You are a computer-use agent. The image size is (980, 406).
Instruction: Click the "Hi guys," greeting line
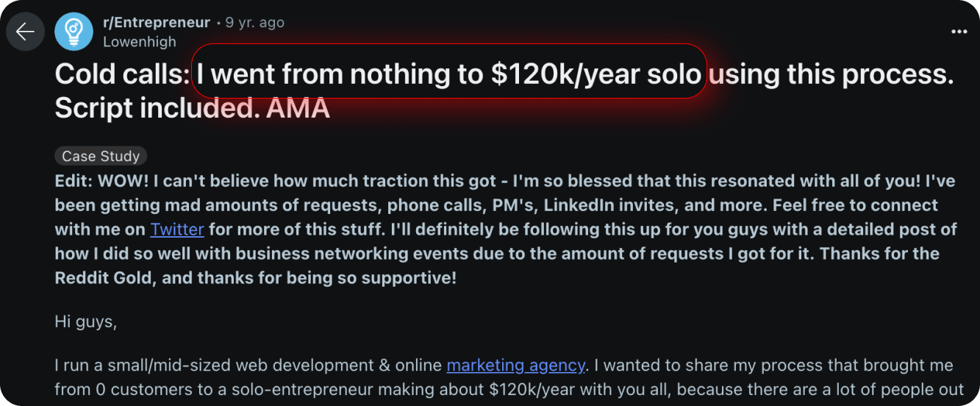coord(86,321)
